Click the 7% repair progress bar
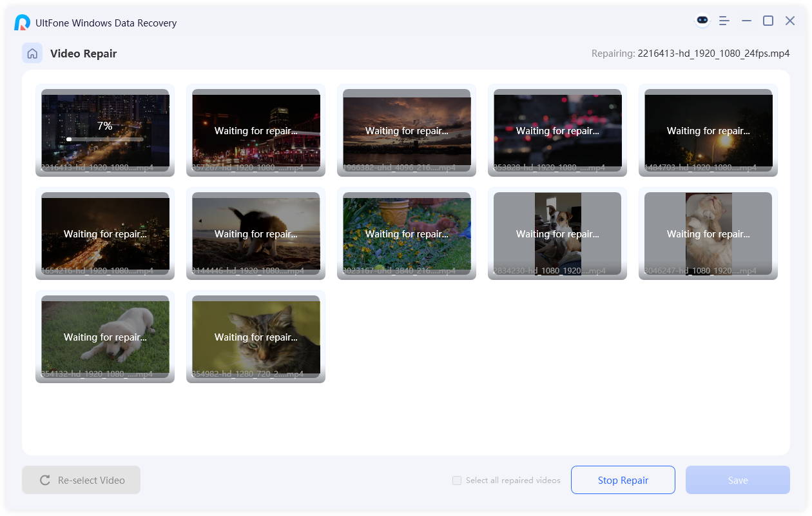Viewport: 812px width, 516px height. pyautogui.click(x=105, y=139)
